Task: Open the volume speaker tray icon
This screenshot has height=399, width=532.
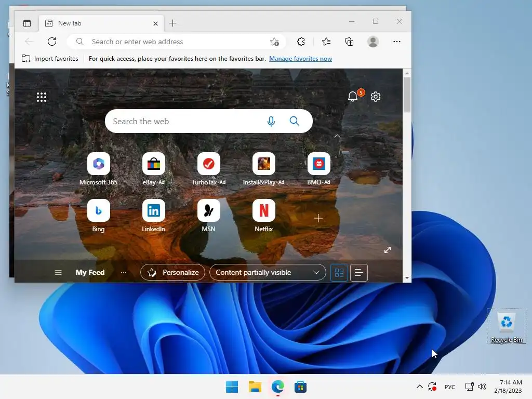Action: pos(482,387)
